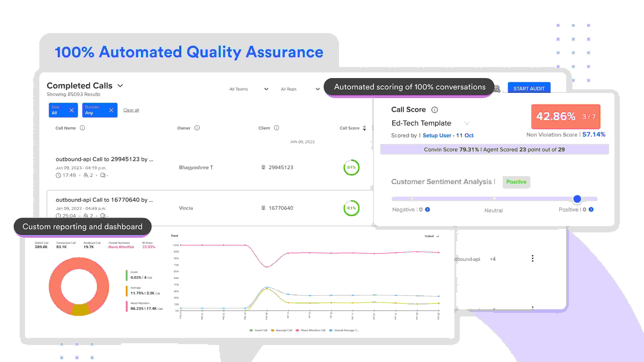Expand the All Reps dropdown

(318, 89)
